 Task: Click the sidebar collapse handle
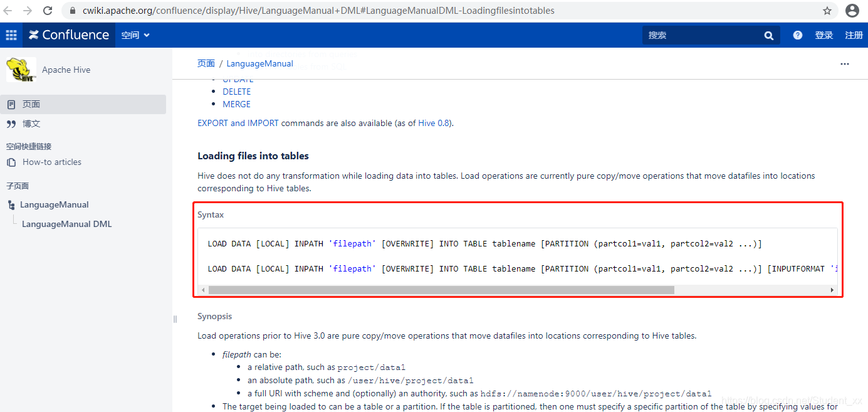click(175, 319)
